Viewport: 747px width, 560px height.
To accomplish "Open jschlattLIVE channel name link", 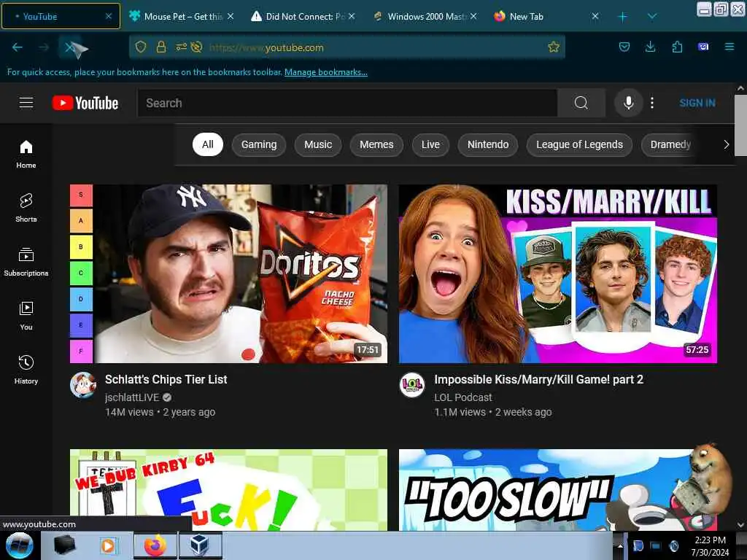I will point(132,397).
